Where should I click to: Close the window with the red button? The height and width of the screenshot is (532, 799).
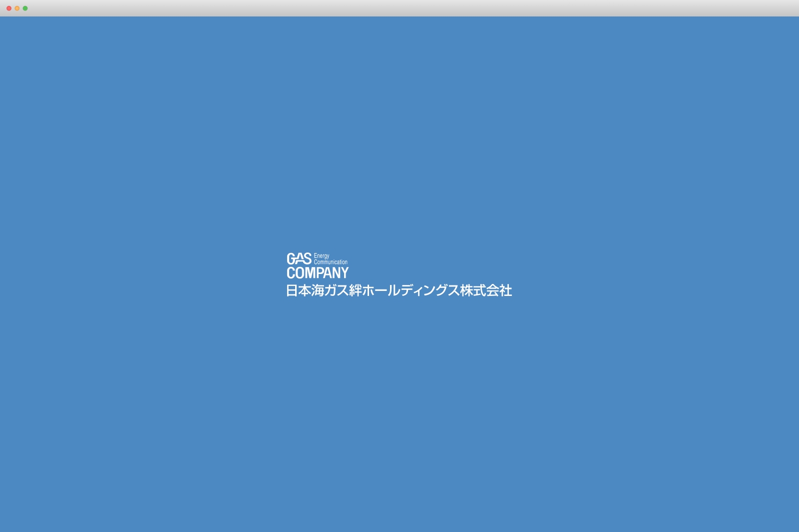pos(9,8)
